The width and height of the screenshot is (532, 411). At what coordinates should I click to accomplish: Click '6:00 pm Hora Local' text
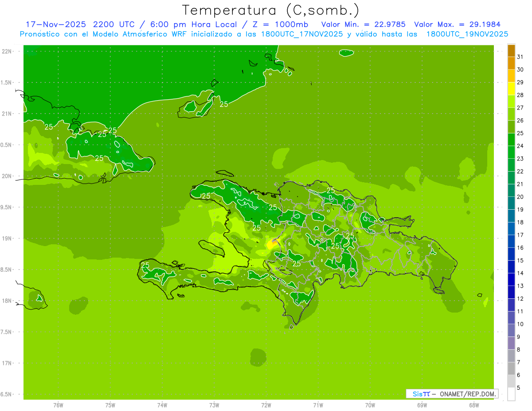(196, 24)
